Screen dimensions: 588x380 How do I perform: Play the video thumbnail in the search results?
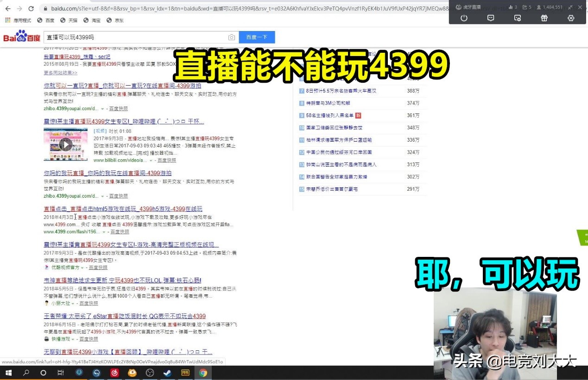[65, 144]
